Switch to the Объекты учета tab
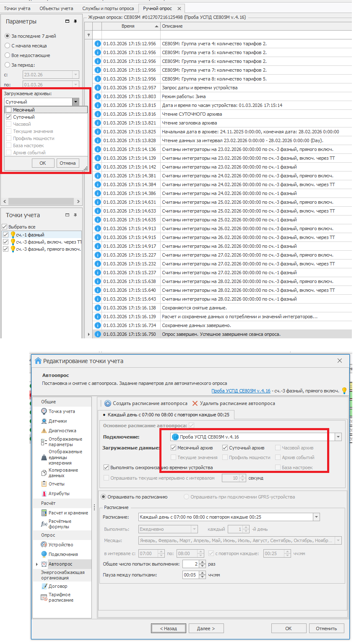 click(56, 8)
